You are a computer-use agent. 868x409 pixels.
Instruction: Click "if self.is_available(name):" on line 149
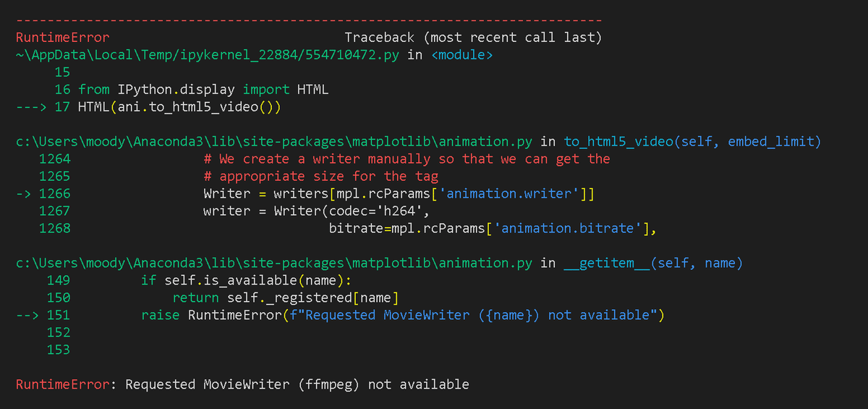(246, 280)
